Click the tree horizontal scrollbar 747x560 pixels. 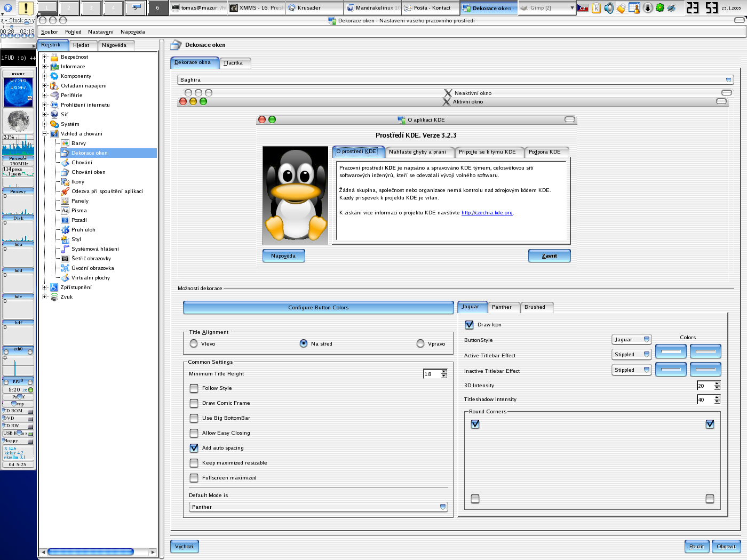point(91,552)
